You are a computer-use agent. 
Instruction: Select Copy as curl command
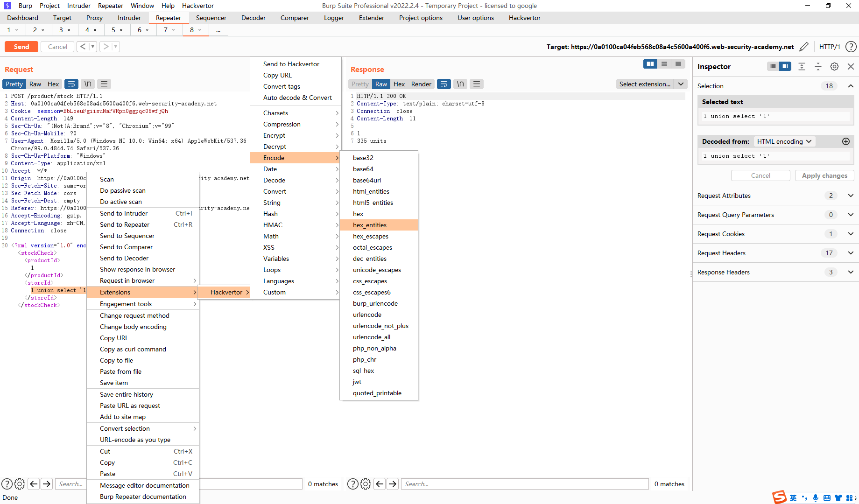click(143, 349)
